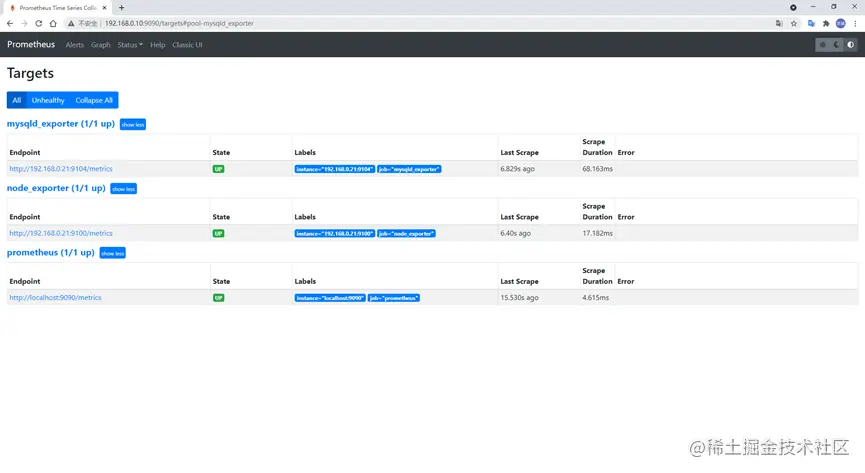Click the UP state badge for localhost:9090

(218, 298)
